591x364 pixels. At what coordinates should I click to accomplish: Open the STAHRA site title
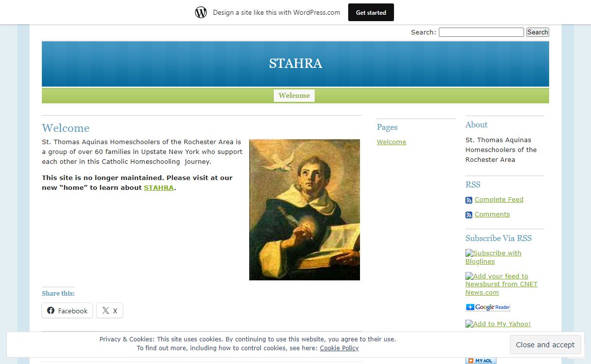click(x=295, y=63)
